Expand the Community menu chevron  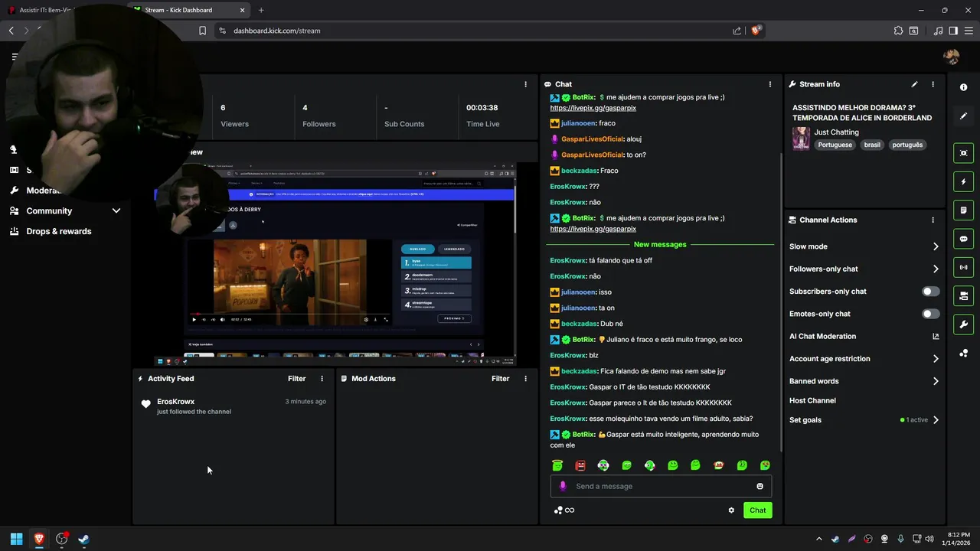(116, 210)
